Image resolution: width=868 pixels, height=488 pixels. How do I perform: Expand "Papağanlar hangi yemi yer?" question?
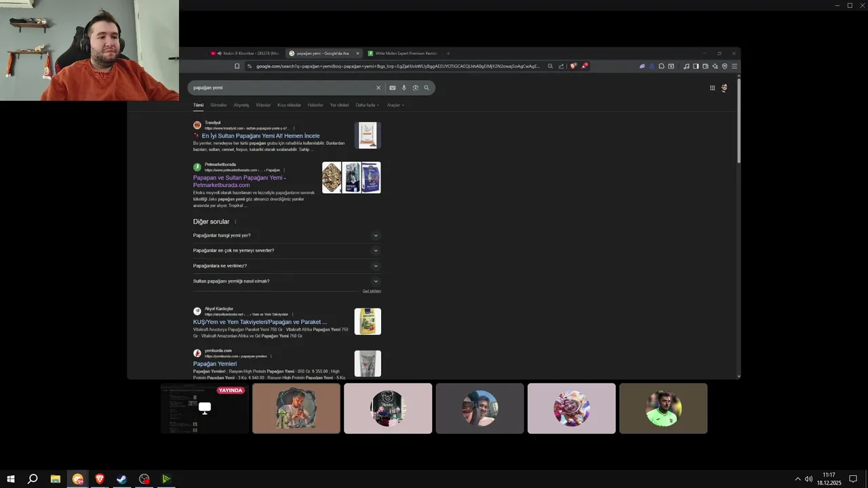[287, 235]
